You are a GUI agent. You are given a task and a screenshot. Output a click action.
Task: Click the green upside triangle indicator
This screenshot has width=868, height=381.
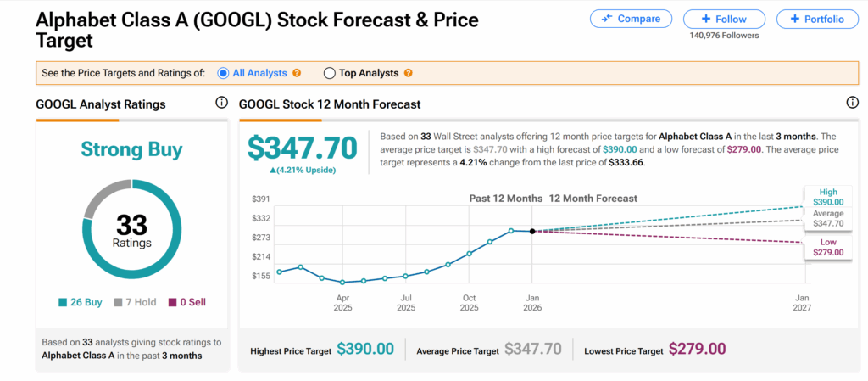click(x=273, y=170)
